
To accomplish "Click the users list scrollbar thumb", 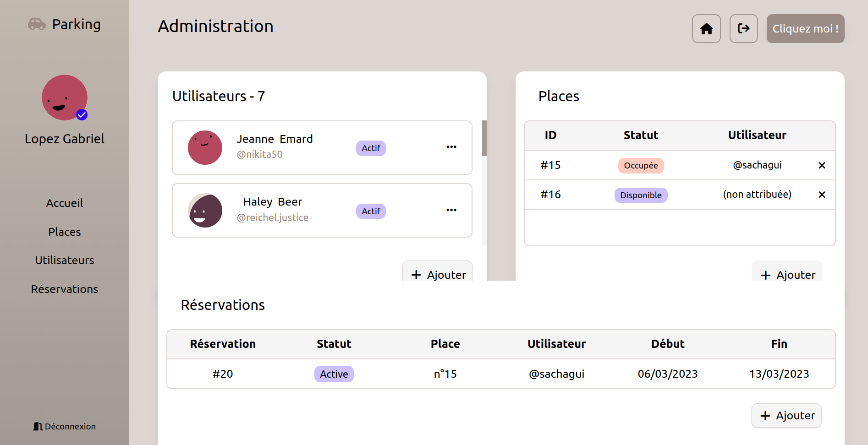I will coord(484,138).
